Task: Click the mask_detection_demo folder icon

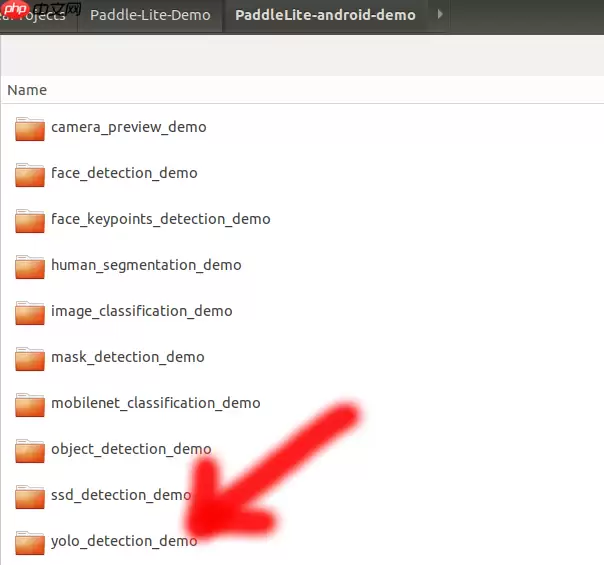Action: click(x=30, y=358)
